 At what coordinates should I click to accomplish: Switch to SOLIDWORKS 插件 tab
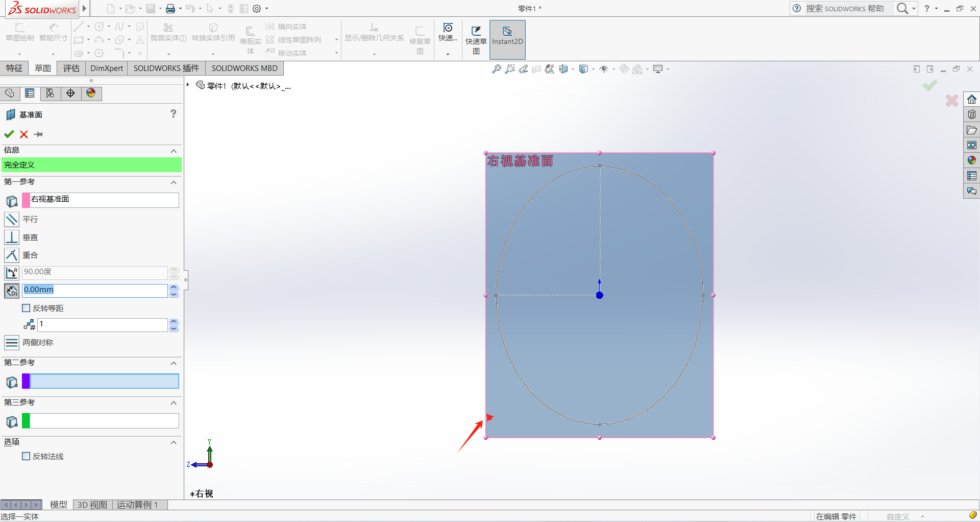(x=166, y=68)
